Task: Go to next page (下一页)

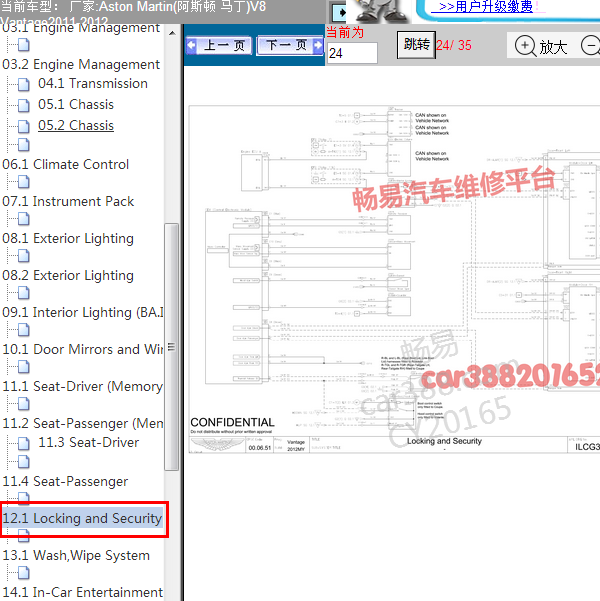Action: (x=290, y=46)
